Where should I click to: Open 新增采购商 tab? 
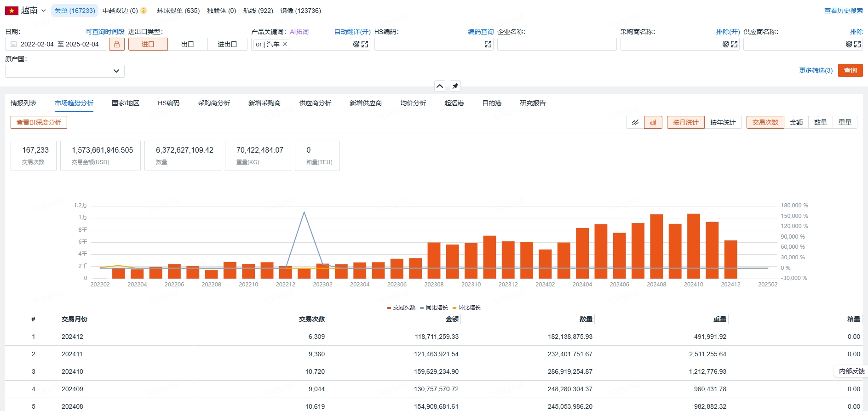264,103
